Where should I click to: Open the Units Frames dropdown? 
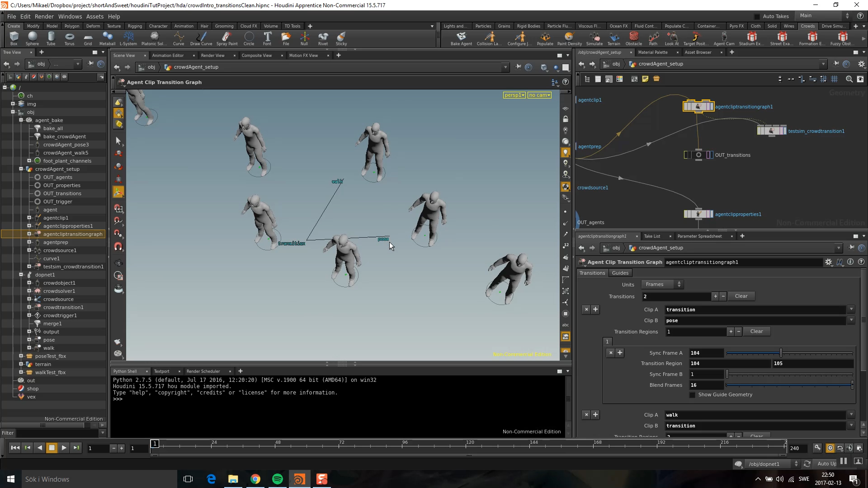coord(662,284)
